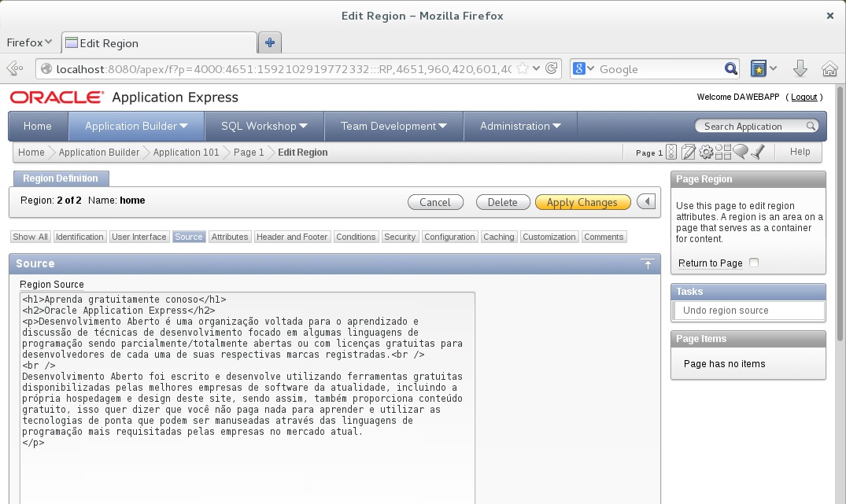Select the User Interface section tab

(x=139, y=237)
